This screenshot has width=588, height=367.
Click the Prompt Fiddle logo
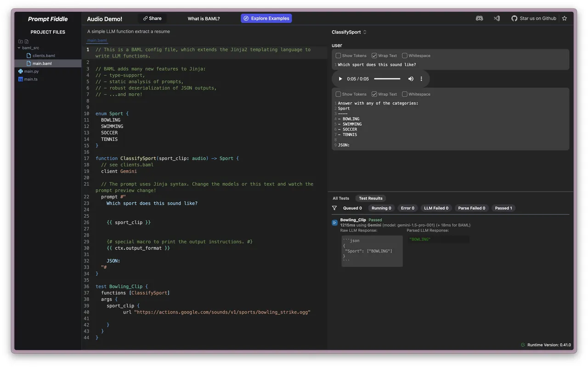pos(48,19)
